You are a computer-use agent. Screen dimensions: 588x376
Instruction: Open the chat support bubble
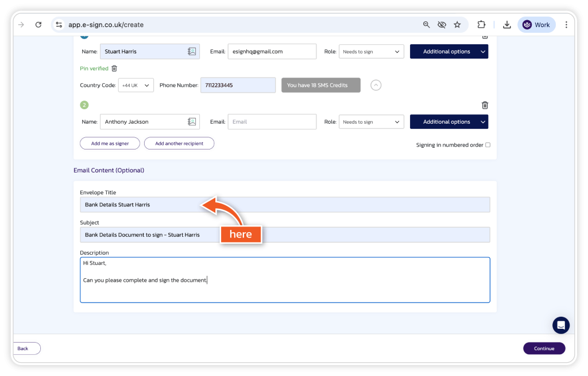pyautogui.click(x=560, y=325)
